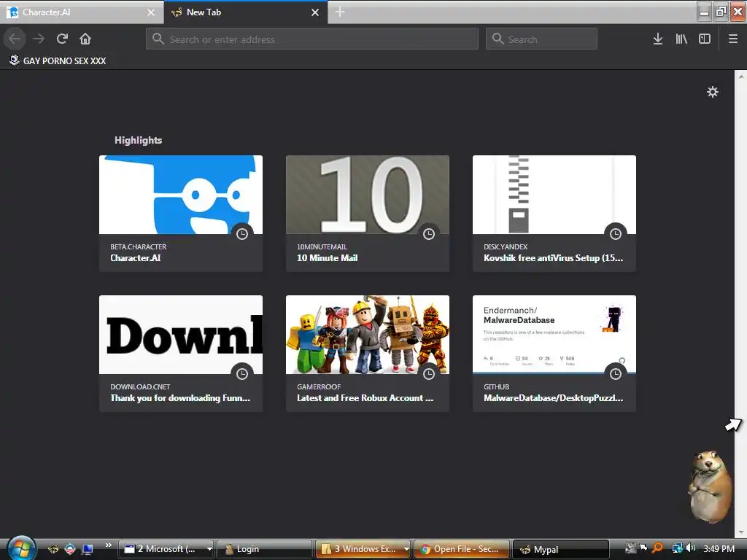747x560 pixels.
Task: Click the page scrollbar down arrow
Action: 740,532
